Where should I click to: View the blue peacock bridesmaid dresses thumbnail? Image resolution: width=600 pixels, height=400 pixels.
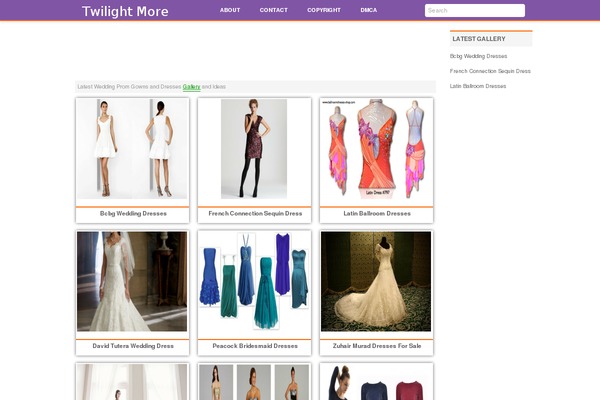point(254,281)
